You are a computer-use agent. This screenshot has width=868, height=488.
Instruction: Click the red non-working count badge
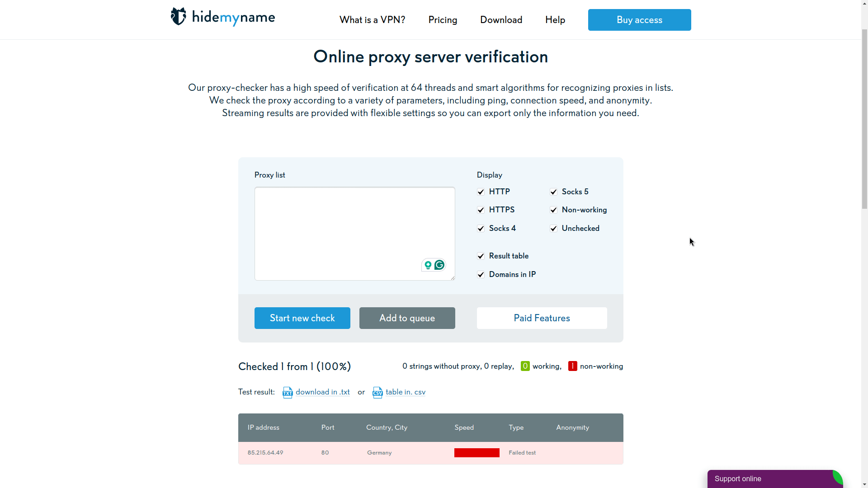tap(572, 366)
